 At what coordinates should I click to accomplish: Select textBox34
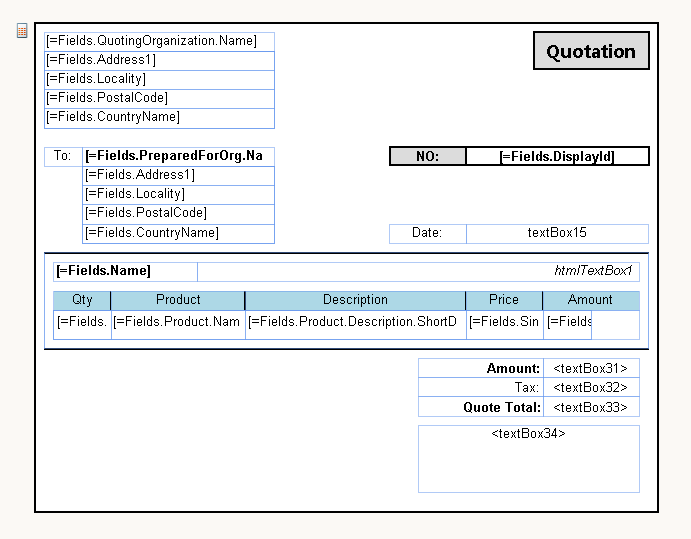[529, 459]
